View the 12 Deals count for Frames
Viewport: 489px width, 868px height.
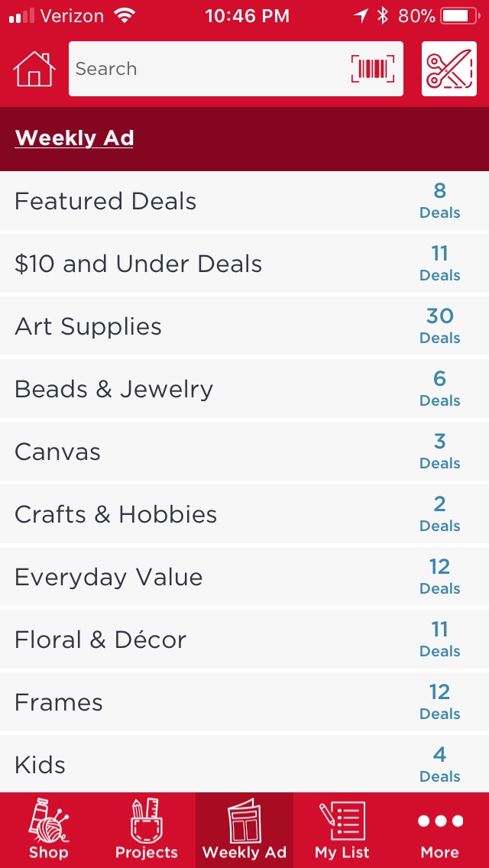(x=439, y=701)
